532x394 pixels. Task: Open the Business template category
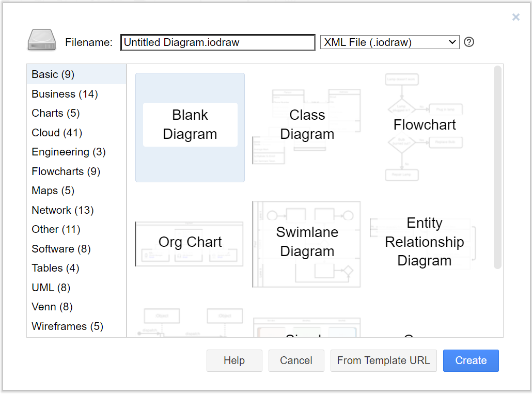coord(65,94)
